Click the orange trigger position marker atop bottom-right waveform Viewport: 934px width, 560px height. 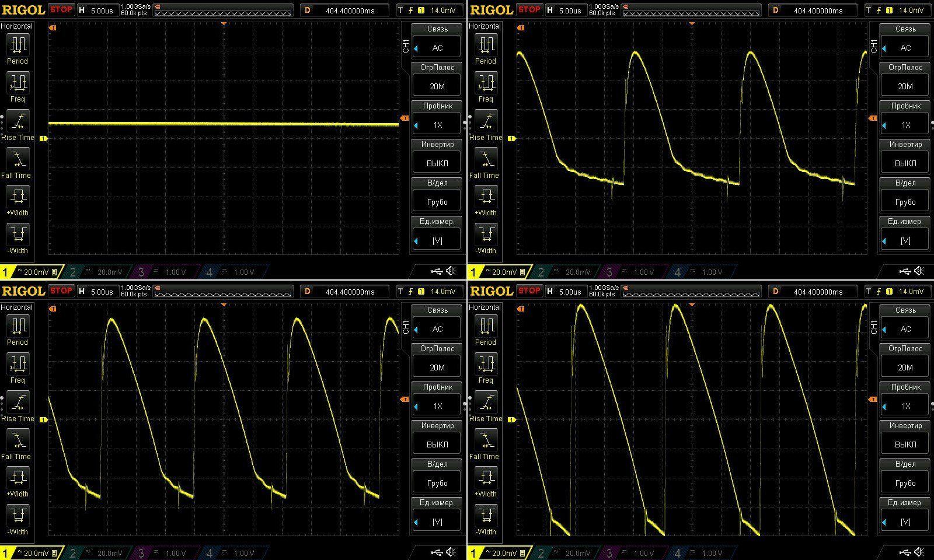tap(692, 305)
